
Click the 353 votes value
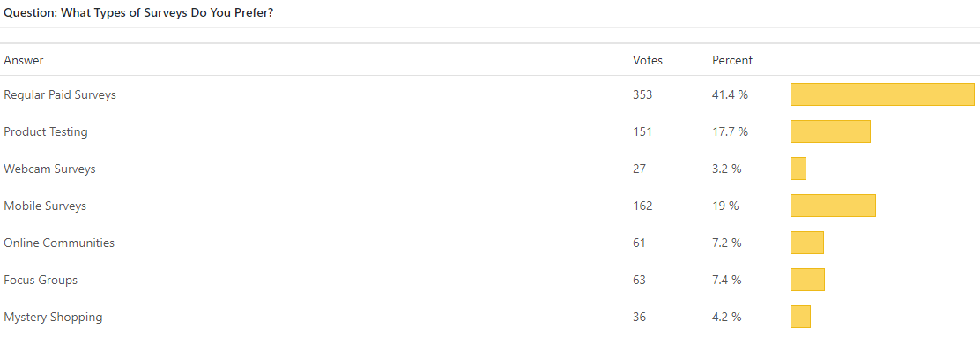click(642, 95)
